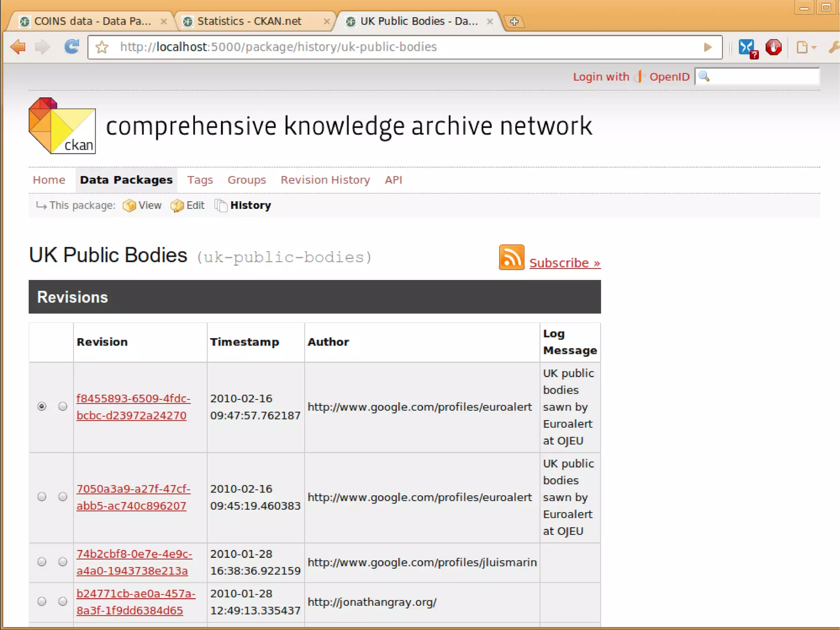Close the COINS data tab
Viewport: 840px width, 630px height.
point(164,21)
